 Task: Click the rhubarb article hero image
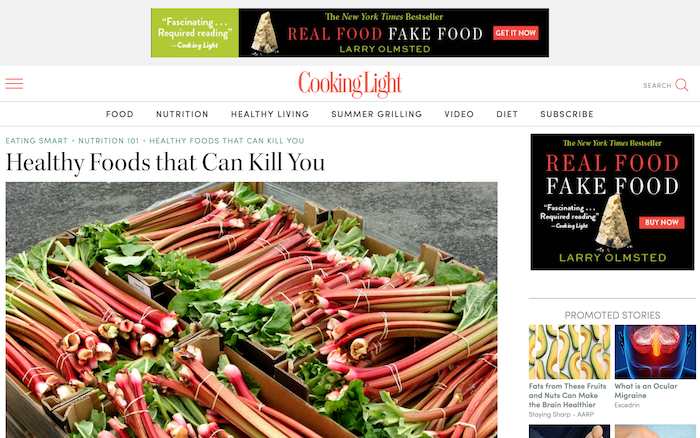[x=251, y=310]
